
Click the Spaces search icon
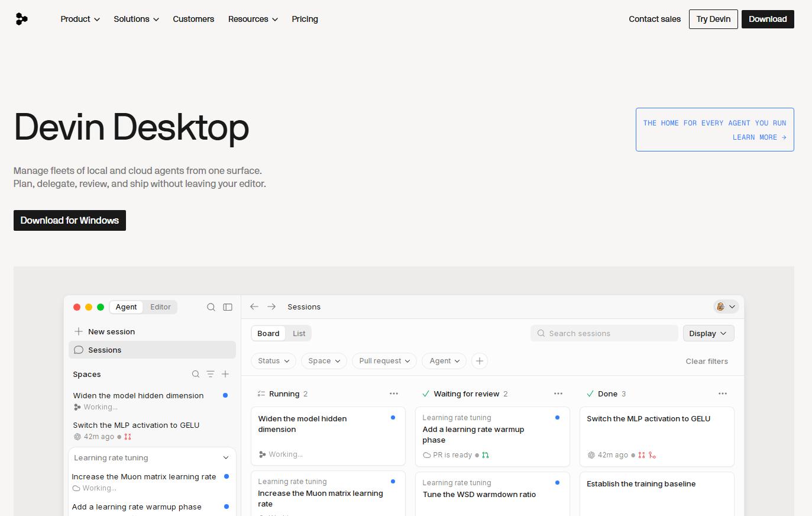click(x=196, y=374)
